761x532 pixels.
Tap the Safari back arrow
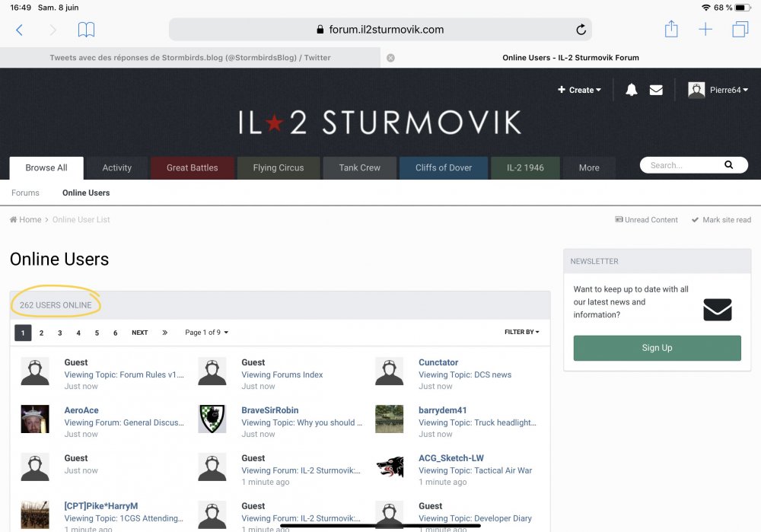point(19,30)
